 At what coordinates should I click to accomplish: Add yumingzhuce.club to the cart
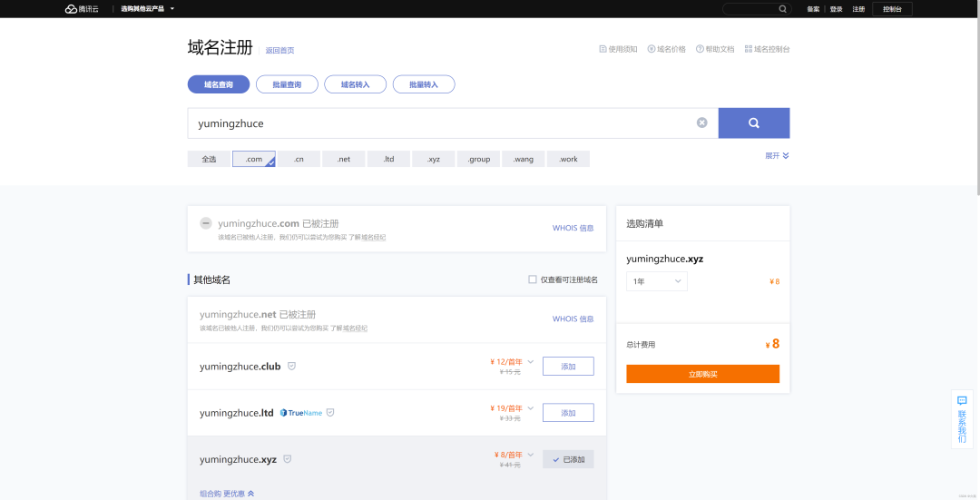click(568, 367)
